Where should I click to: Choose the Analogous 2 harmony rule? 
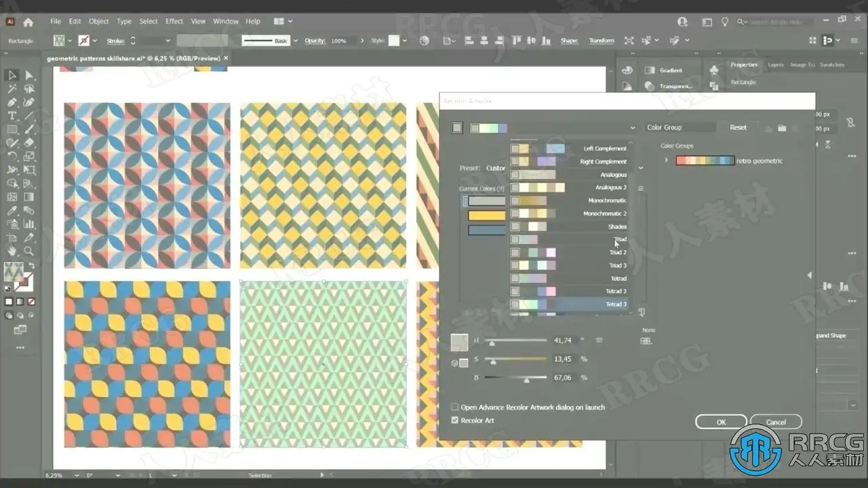[570, 187]
